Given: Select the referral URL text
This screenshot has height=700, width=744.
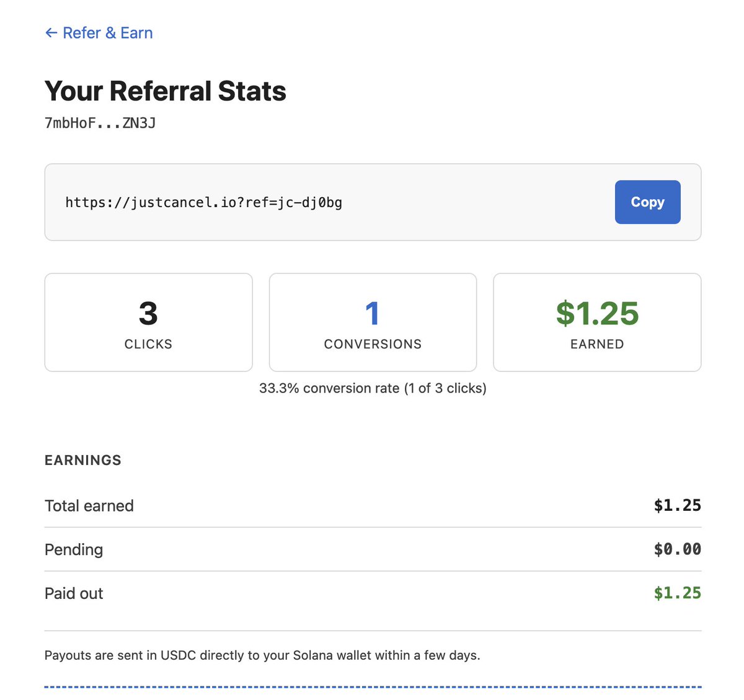Looking at the screenshot, I should coord(203,203).
